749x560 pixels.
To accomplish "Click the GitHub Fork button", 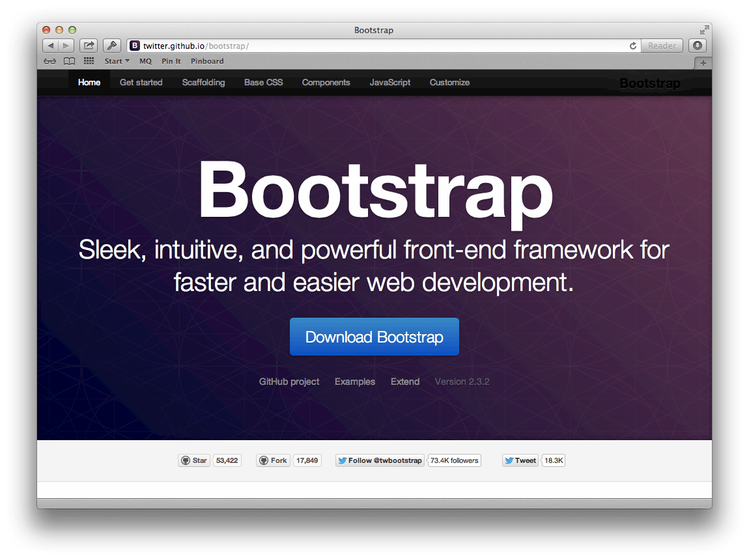I will [274, 460].
